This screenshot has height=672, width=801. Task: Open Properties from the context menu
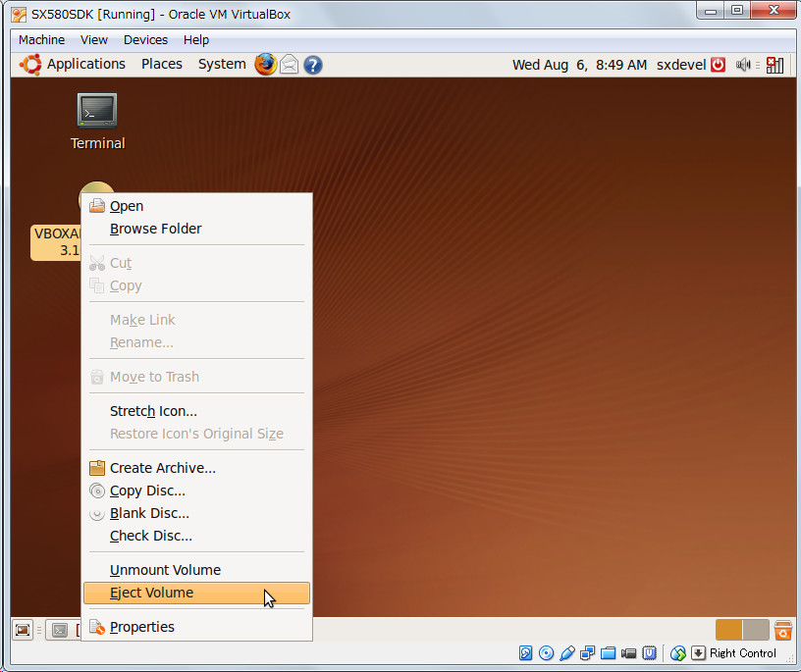click(196, 627)
